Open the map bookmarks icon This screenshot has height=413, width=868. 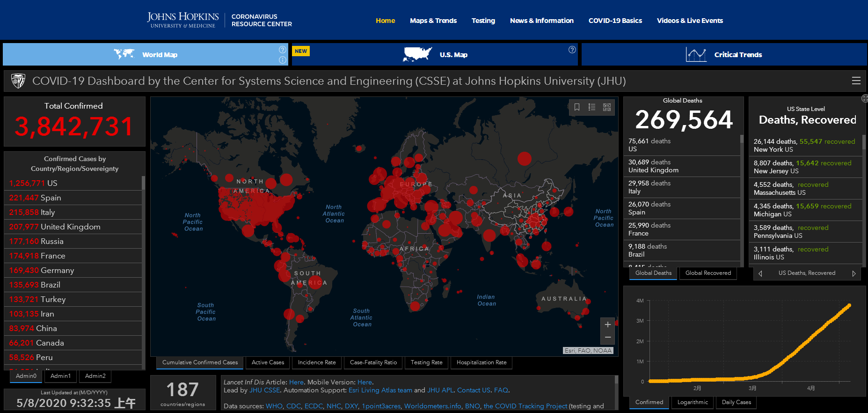577,107
